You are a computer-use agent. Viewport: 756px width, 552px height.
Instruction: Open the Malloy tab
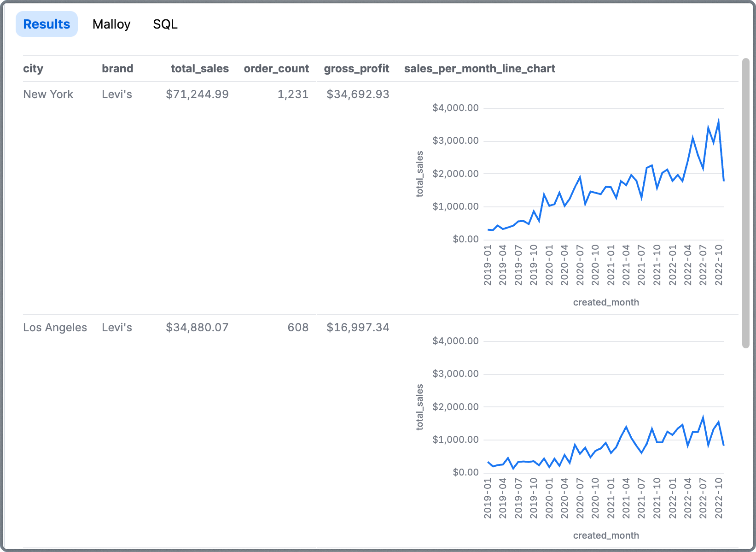pos(111,24)
